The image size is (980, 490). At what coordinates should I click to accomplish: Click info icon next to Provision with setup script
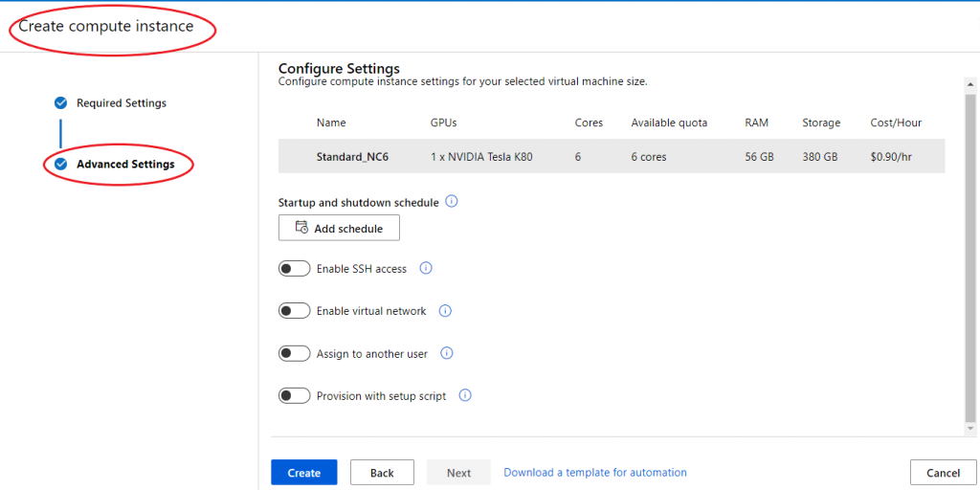pos(465,395)
